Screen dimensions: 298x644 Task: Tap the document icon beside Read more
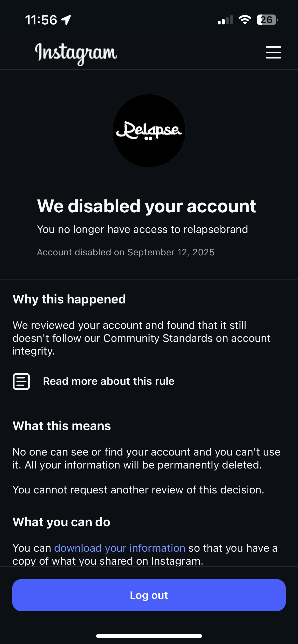tap(21, 381)
